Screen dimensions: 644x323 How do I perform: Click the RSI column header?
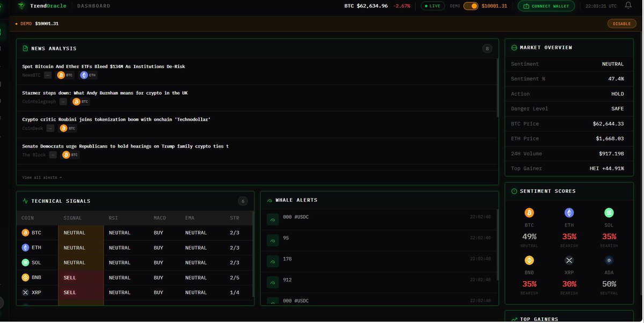click(113, 218)
